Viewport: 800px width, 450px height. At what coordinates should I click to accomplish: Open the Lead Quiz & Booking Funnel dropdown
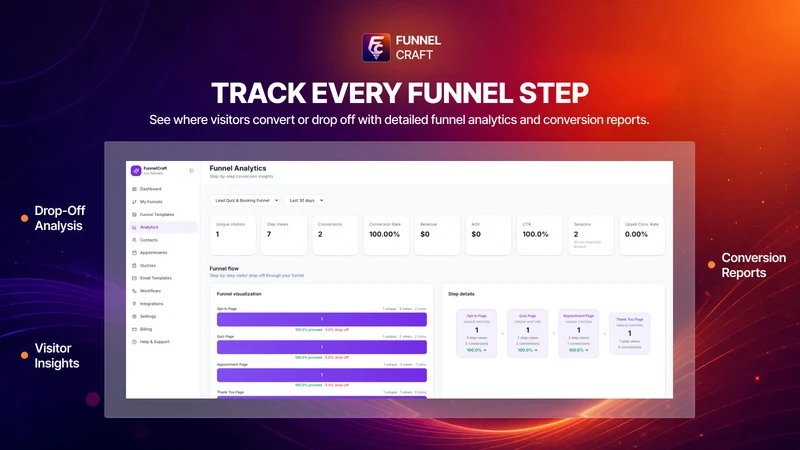pos(245,201)
